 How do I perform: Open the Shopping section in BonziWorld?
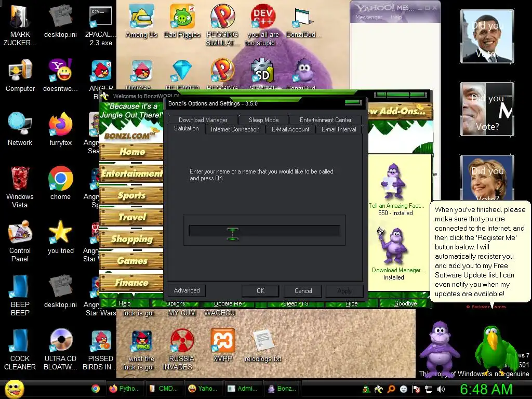131,239
